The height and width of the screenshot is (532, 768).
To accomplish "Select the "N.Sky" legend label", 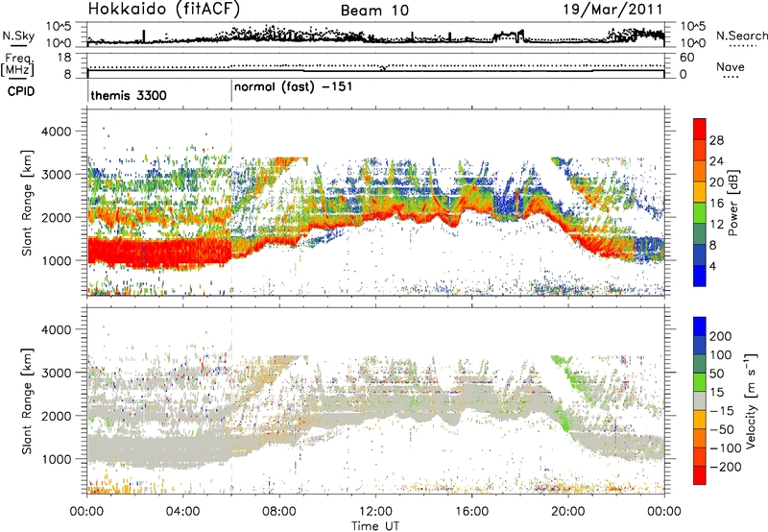I will 18,36.
